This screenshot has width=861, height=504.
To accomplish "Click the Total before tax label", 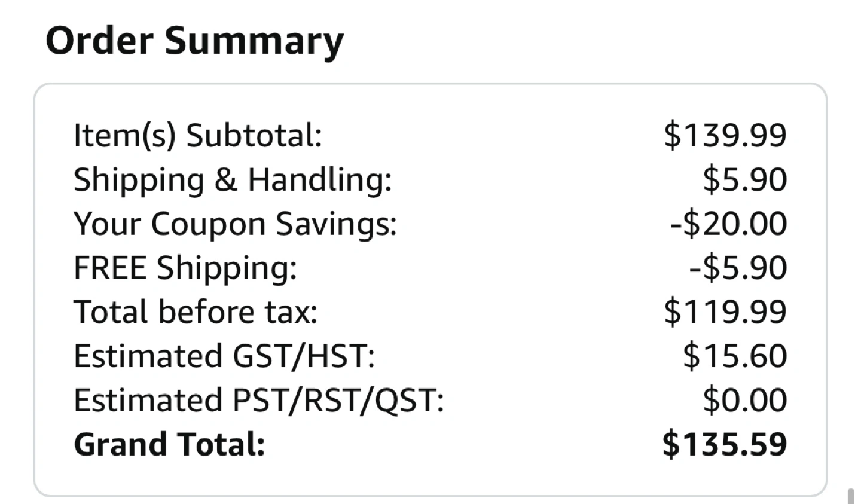I will pos(196,312).
